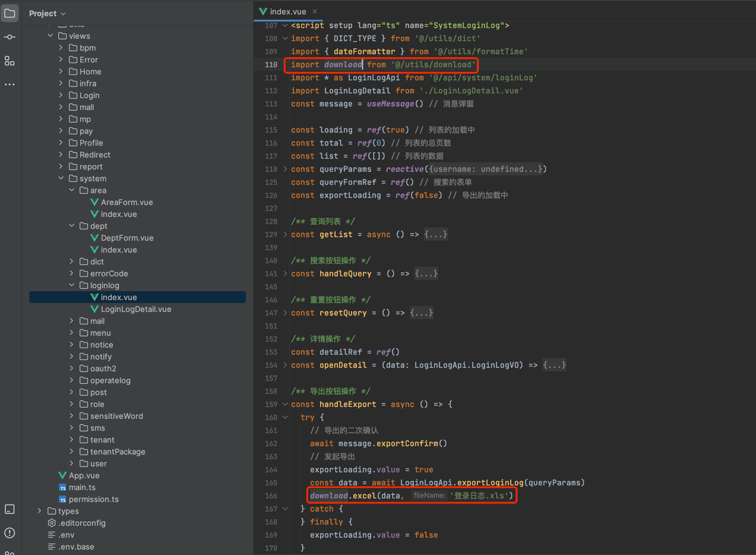Open the Problems tool window icon

[x=10, y=533]
